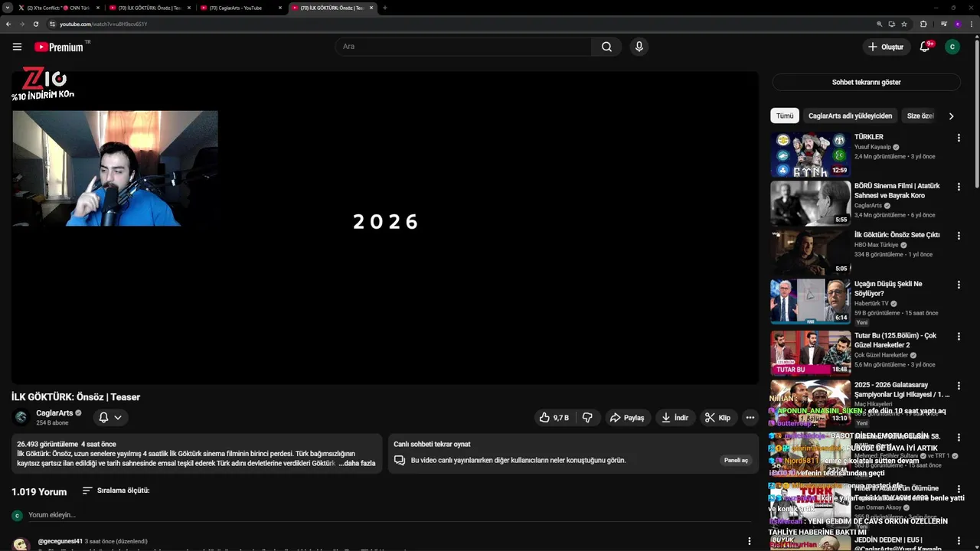This screenshot has width=980, height=551.
Task: Open Sıralama ölçütü sort dropdown
Action: coord(116,491)
